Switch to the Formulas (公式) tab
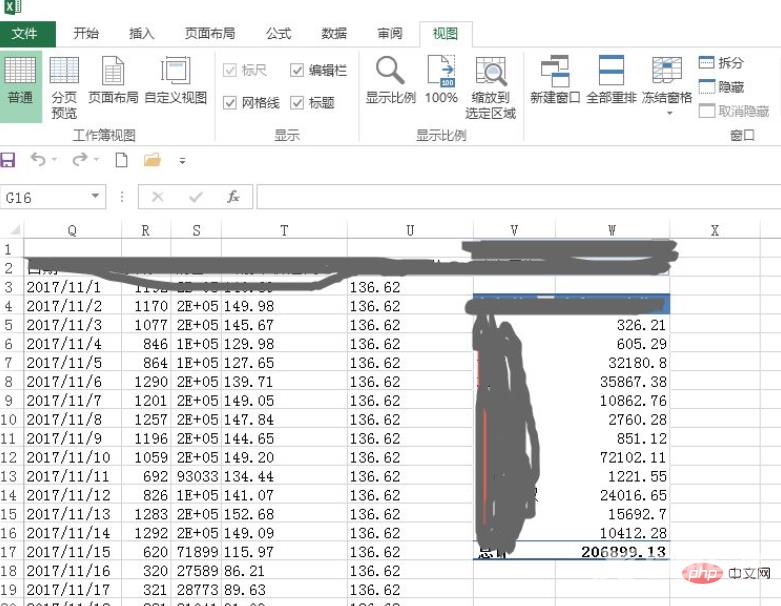 278,33
